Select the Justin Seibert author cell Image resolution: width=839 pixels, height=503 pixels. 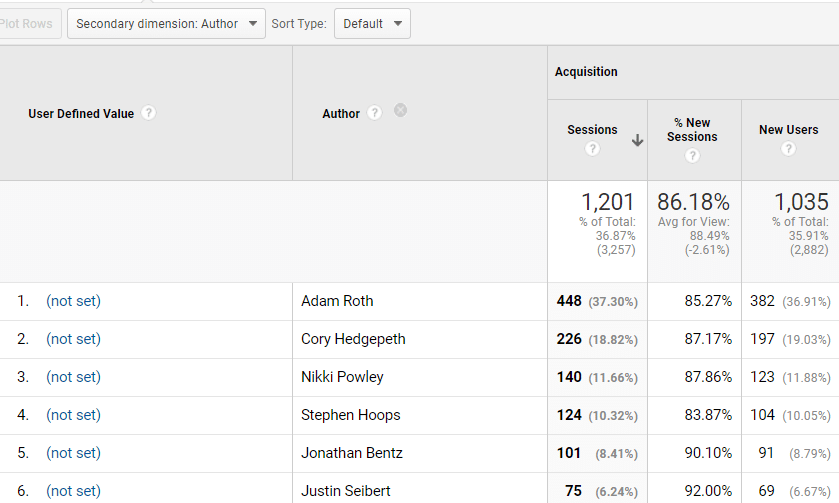pos(346,491)
